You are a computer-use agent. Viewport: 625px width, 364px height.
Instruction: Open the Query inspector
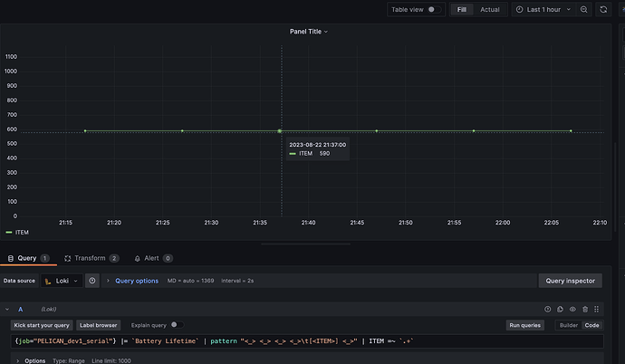tap(570, 281)
